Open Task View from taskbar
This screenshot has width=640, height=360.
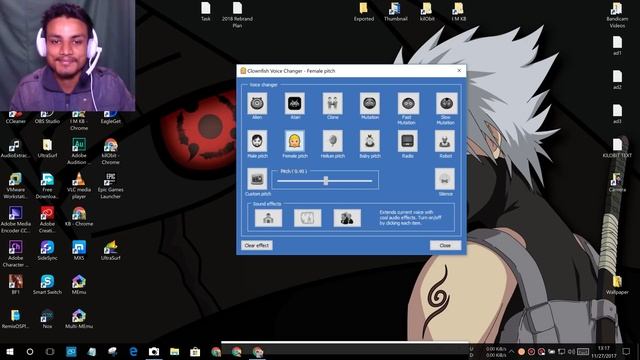(50, 351)
